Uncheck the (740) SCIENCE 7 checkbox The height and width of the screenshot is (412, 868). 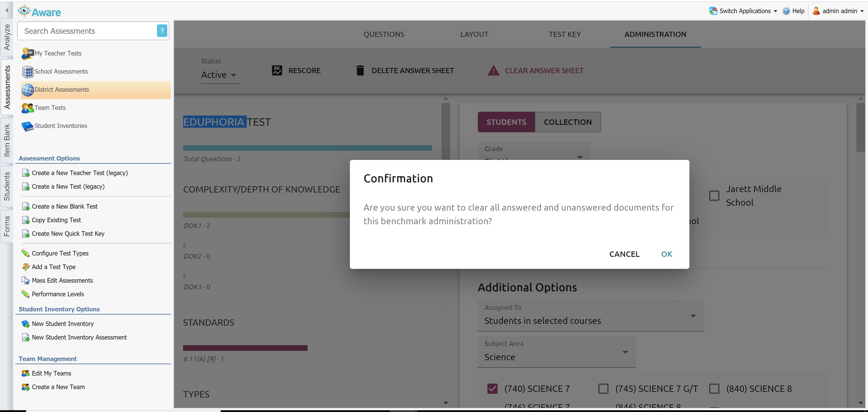click(492, 388)
